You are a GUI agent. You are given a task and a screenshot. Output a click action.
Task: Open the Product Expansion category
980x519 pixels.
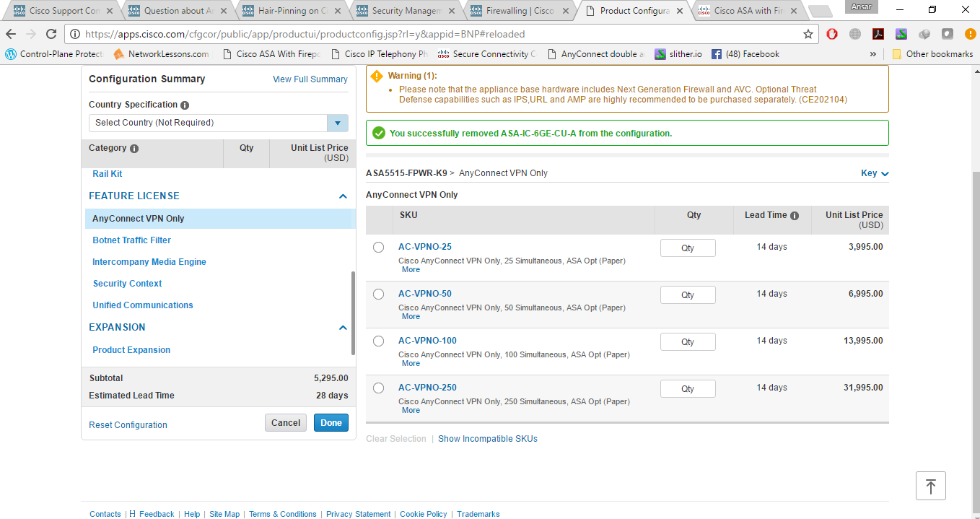click(x=131, y=350)
